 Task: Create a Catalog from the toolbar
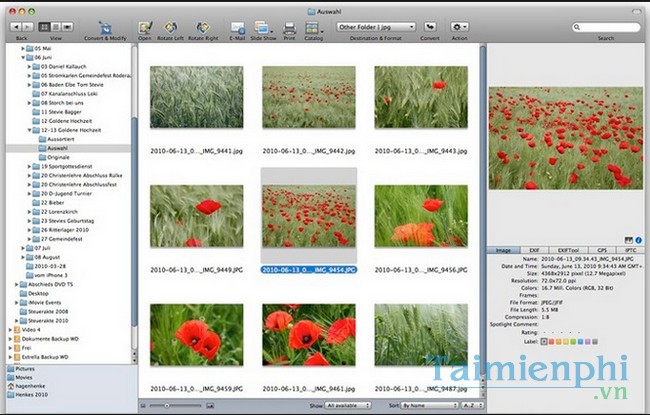313,28
